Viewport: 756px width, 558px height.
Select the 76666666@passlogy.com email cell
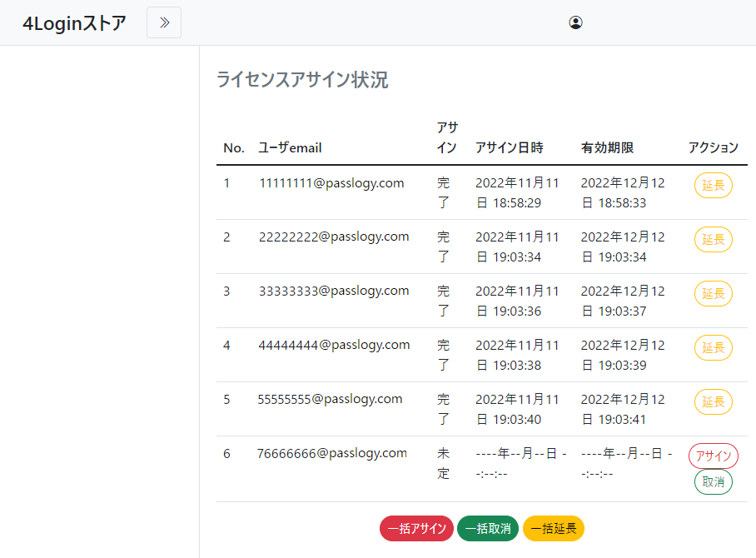pyautogui.click(x=331, y=453)
